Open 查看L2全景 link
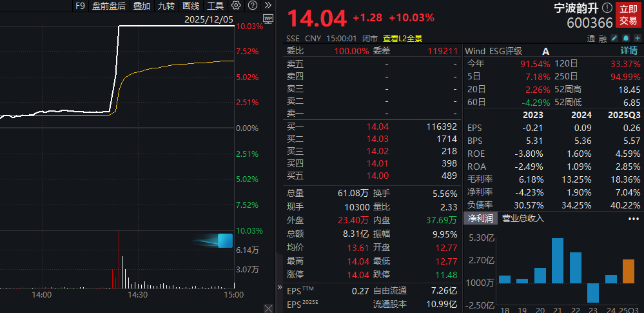 [x=402, y=39]
